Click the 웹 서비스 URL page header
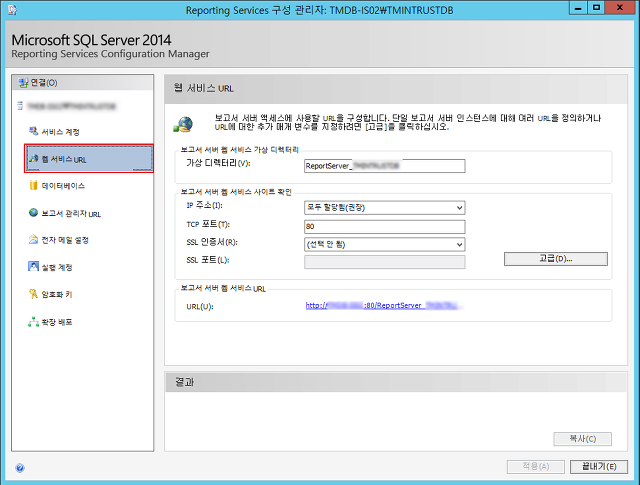 tap(204, 88)
